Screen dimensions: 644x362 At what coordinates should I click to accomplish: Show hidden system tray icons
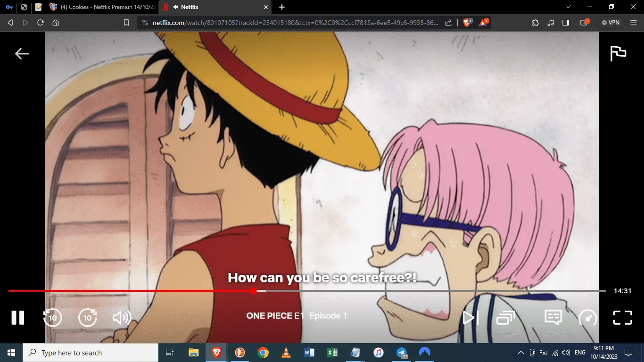[x=521, y=353]
